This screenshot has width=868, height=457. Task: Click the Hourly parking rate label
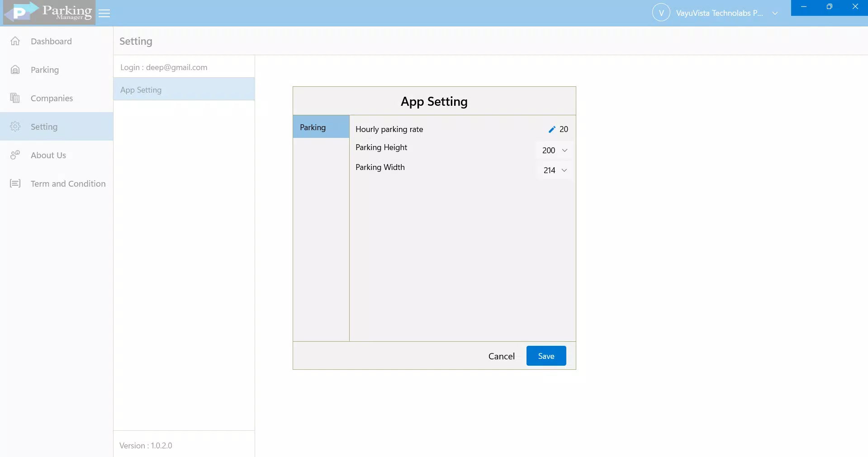pos(389,129)
